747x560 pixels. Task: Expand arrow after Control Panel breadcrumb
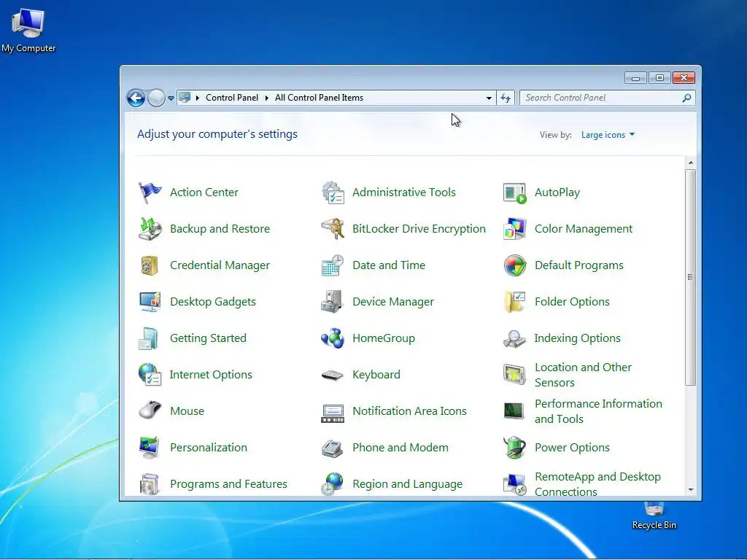point(266,98)
